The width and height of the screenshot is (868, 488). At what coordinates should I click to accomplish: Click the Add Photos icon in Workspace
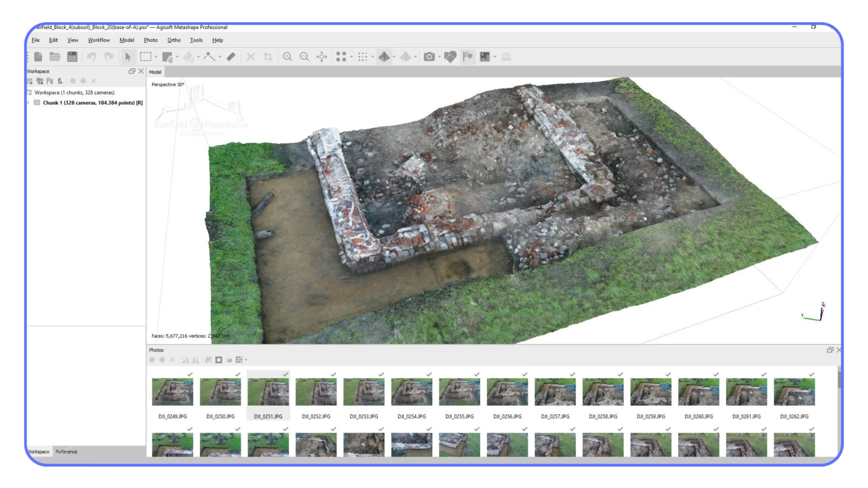(40, 81)
